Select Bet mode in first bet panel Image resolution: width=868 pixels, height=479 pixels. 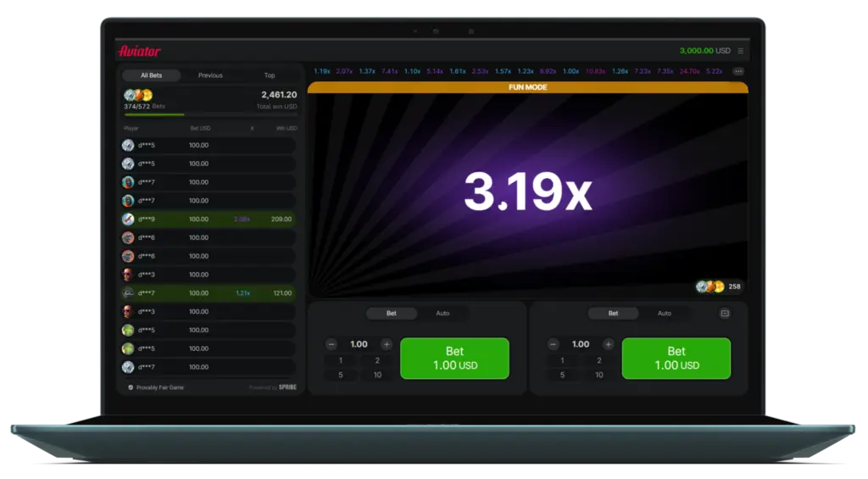pos(392,314)
